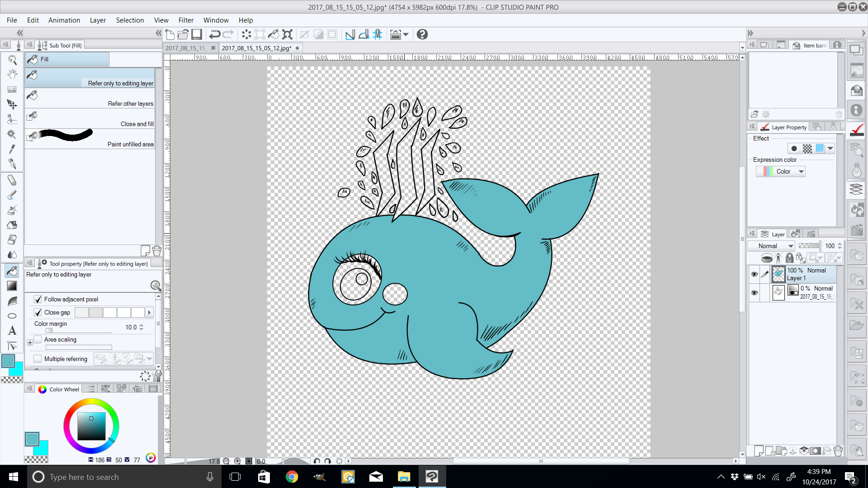Viewport: 868px width, 488px height.
Task: Select the Gradient tool
Action: [x=12, y=286]
